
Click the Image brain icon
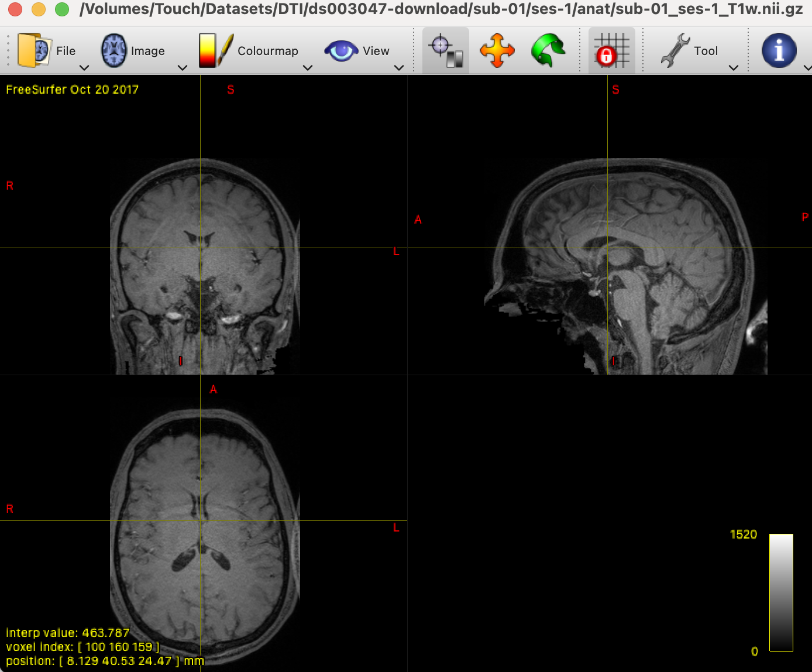tap(114, 50)
